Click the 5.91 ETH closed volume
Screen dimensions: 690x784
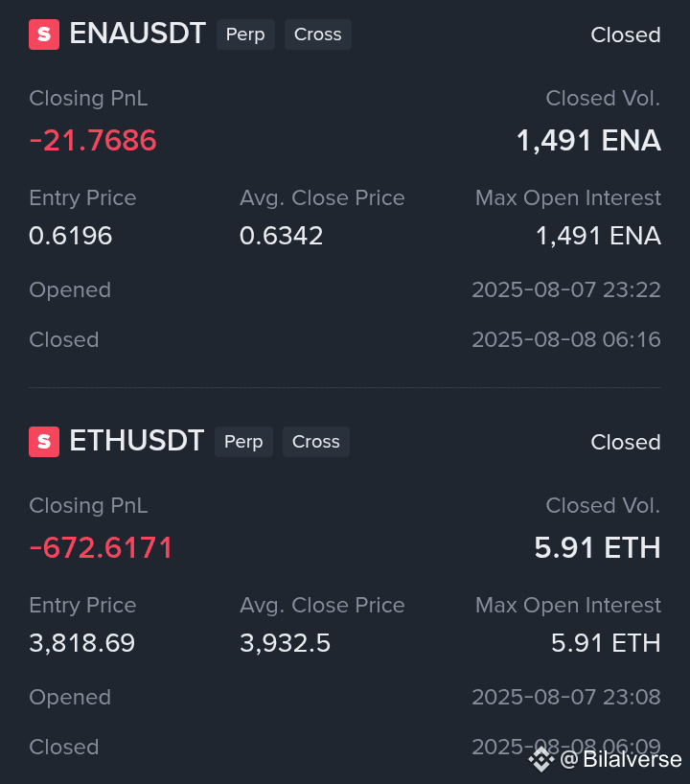597,547
